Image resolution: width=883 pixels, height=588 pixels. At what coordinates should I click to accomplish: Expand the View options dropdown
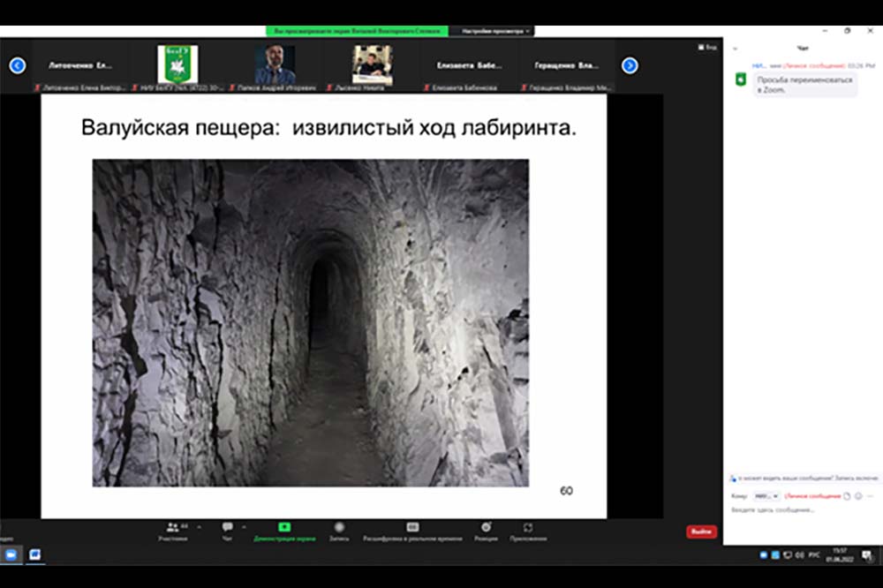click(x=494, y=31)
